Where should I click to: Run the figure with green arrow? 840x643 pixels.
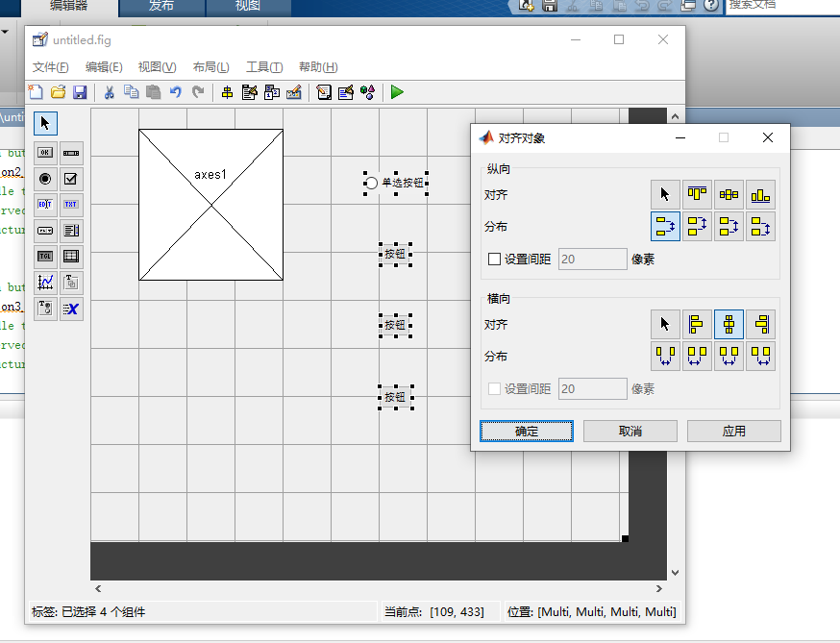pos(397,92)
